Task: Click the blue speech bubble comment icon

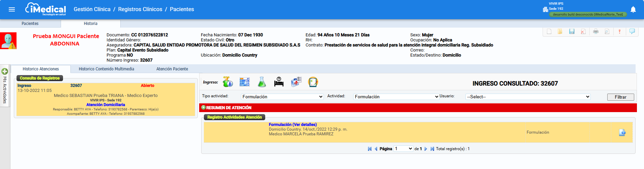Action: [x=632, y=32]
